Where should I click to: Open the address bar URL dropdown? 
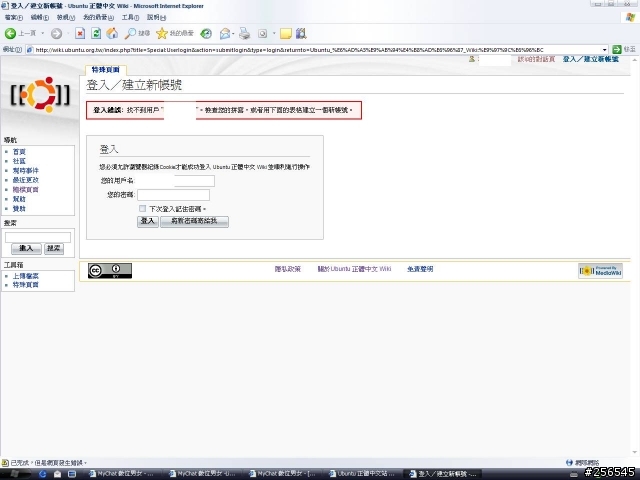click(604, 50)
